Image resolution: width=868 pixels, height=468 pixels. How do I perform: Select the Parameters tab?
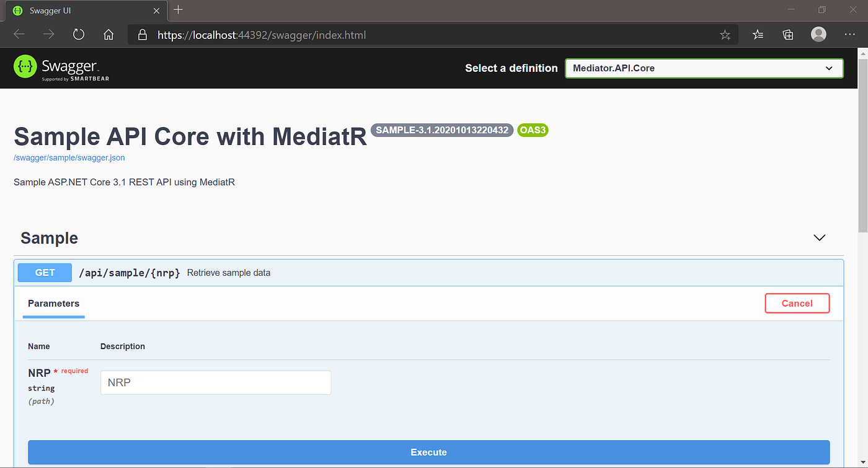click(x=53, y=303)
